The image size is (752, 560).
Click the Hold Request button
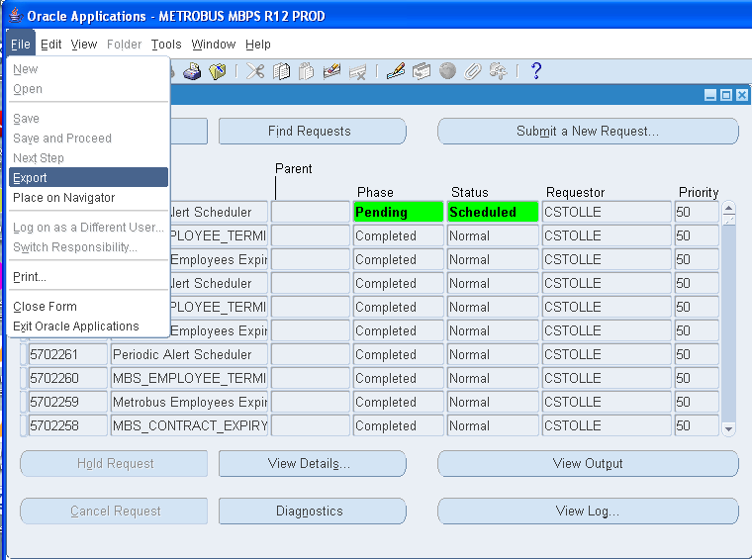coord(114,463)
